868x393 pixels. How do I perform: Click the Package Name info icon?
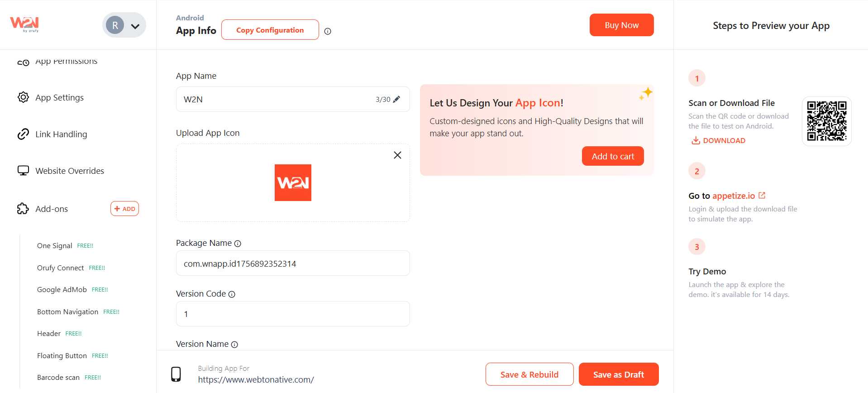tap(238, 244)
